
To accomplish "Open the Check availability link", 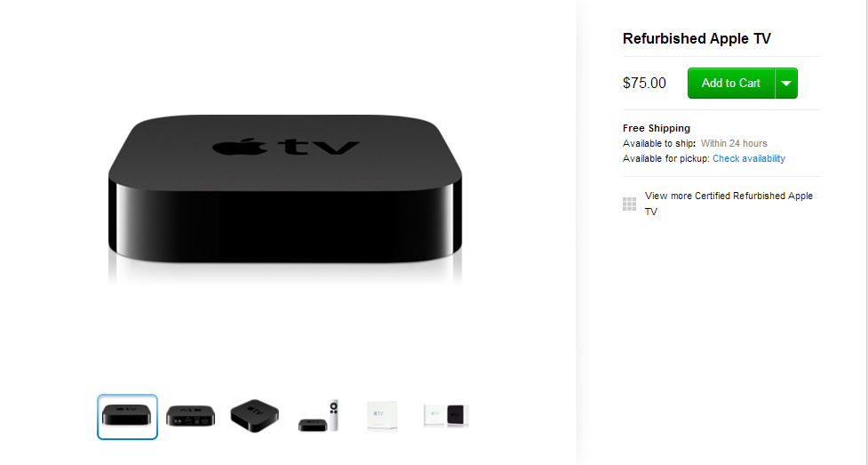I will (x=748, y=158).
